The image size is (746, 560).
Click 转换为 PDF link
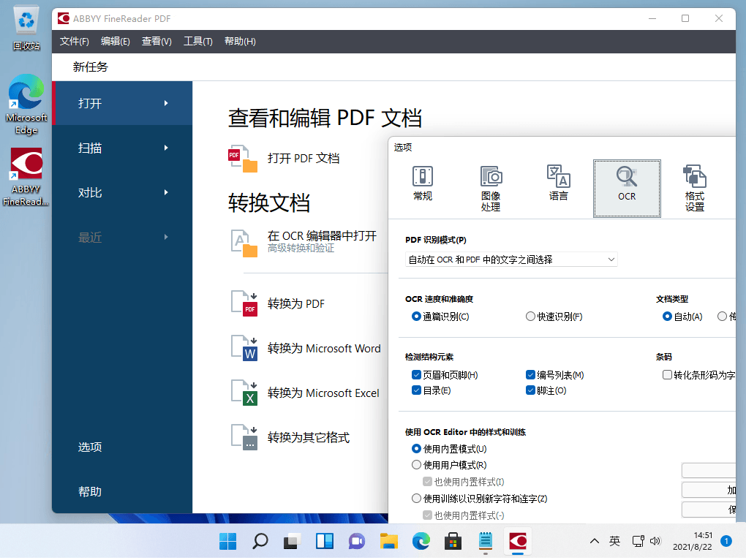[x=296, y=304]
